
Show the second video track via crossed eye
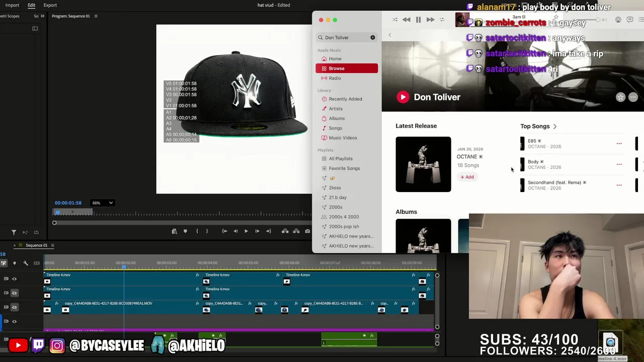[14, 293]
